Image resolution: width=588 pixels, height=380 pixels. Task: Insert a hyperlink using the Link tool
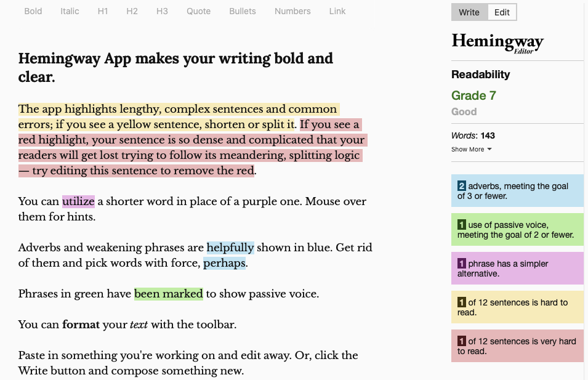point(337,11)
